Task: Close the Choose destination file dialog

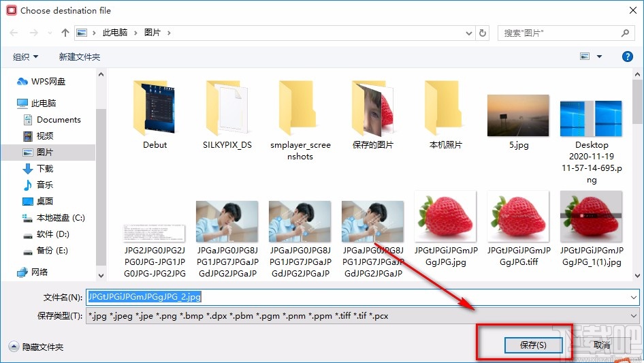Action: coord(633,10)
